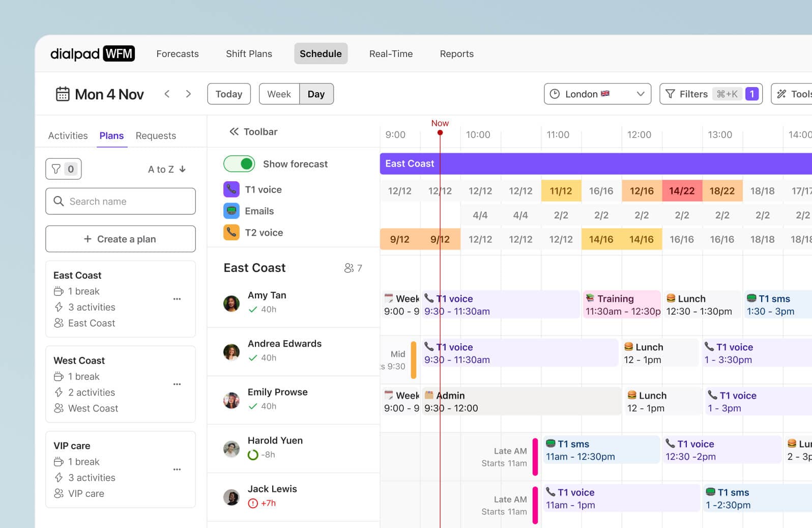Switch to Day view

[316, 94]
